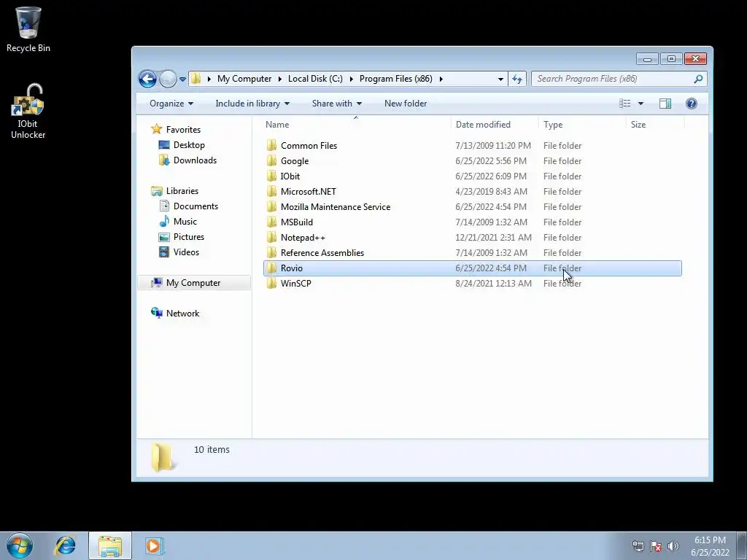Click the folder icon next to Notepad++
This screenshot has height=560, width=747.
(271, 237)
